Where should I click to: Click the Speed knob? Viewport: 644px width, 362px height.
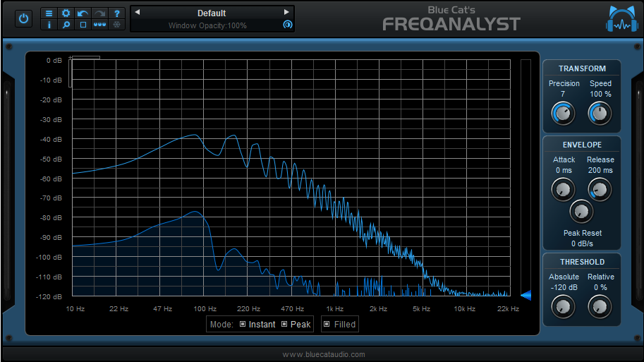pyautogui.click(x=600, y=114)
